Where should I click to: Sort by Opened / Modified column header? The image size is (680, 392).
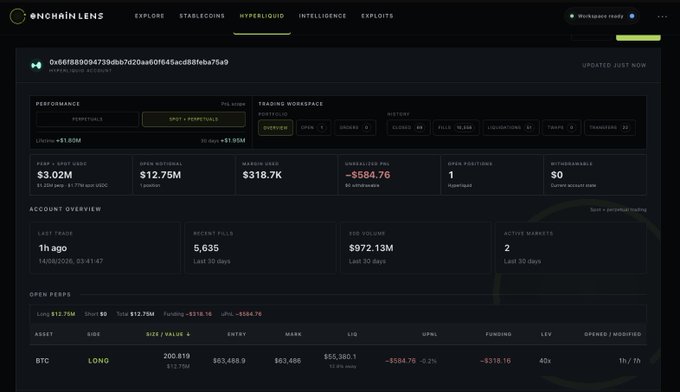coord(613,334)
